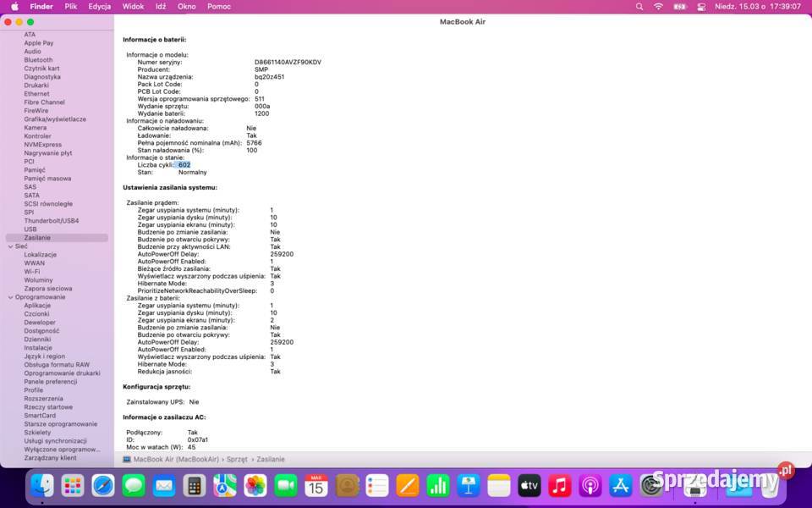Click Zasilanie in the bottom path bar

click(271, 459)
